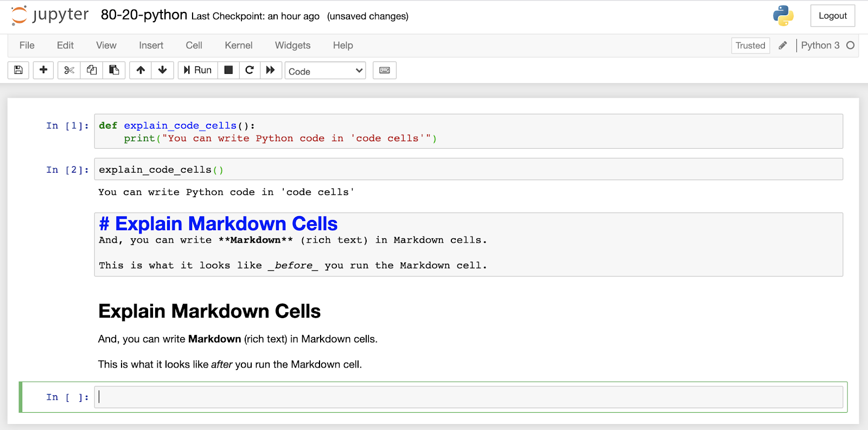Image resolution: width=868 pixels, height=430 pixels.
Task: Open the Kernel menu
Action: click(x=239, y=46)
